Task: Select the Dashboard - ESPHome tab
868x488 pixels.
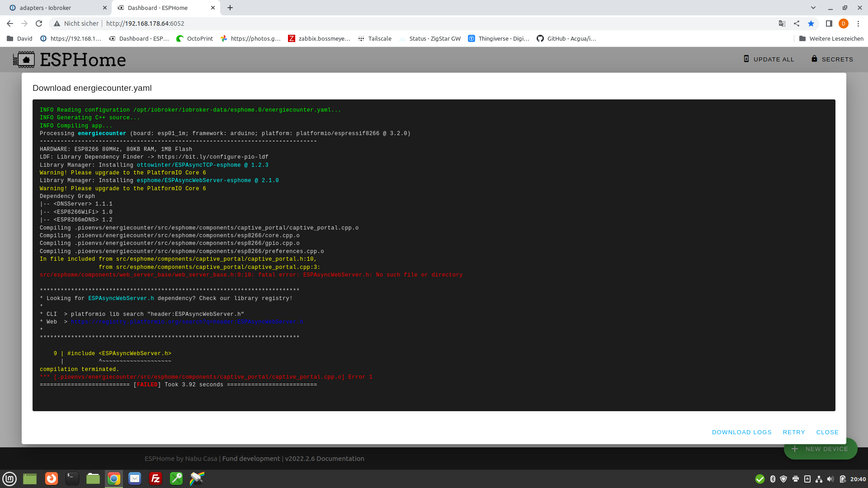Action: pos(165,8)
